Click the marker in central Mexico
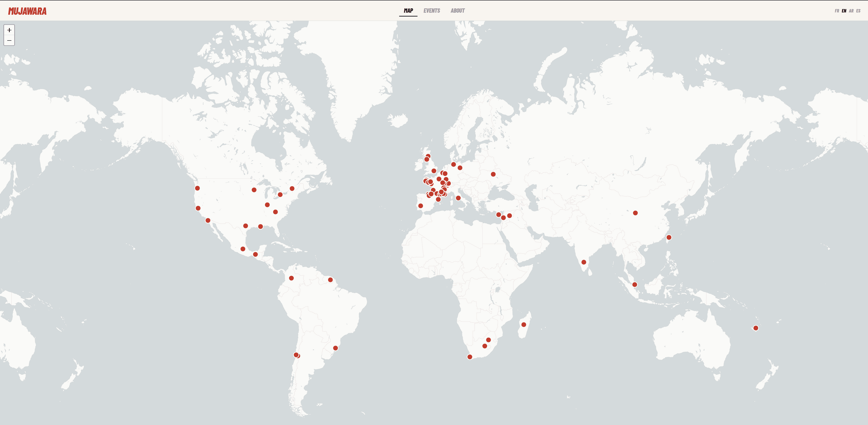Screen dimensions: 868x425 [x=243, y=249]
